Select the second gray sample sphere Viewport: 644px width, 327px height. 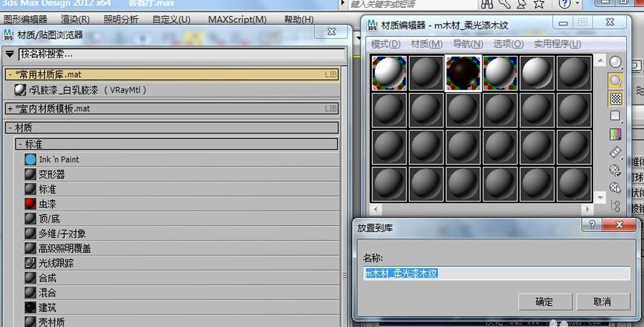pyautogui.click(x=426, y=73)
